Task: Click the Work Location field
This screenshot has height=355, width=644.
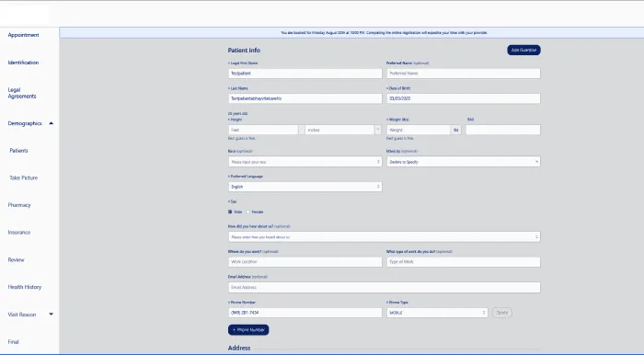Action: 305,262
